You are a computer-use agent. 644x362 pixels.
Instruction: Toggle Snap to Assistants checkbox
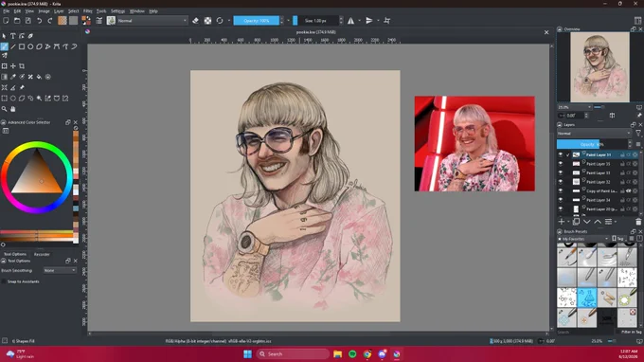[4, 281]
